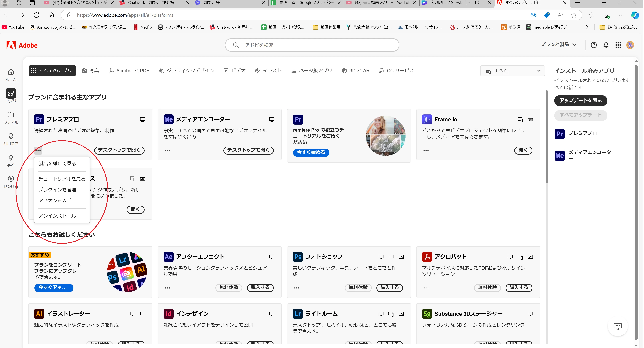The width and height of the screenshot is (644, 348).
Task: Select アンインストール from the context menu
Action: (x=57, y=216)
